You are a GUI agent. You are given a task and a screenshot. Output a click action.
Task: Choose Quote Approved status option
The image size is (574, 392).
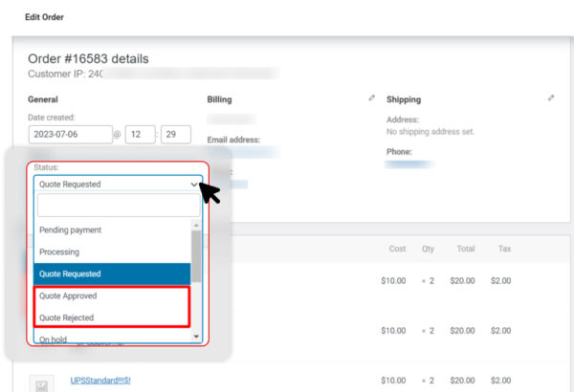(112, 295)
